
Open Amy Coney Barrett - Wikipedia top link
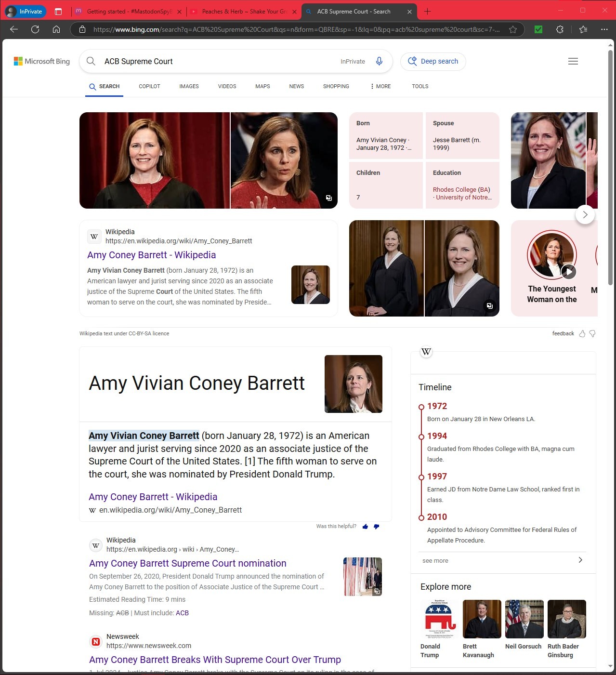pos(151,255)
